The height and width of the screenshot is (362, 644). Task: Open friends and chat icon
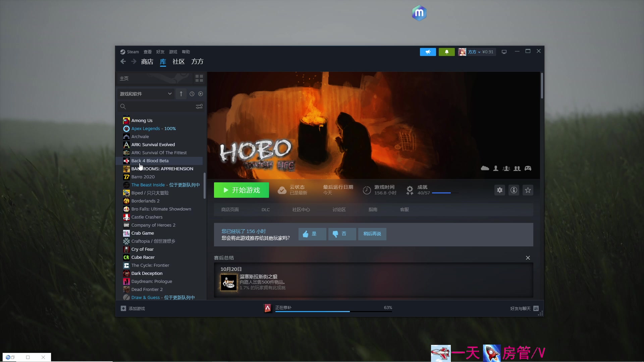point(536,308)
